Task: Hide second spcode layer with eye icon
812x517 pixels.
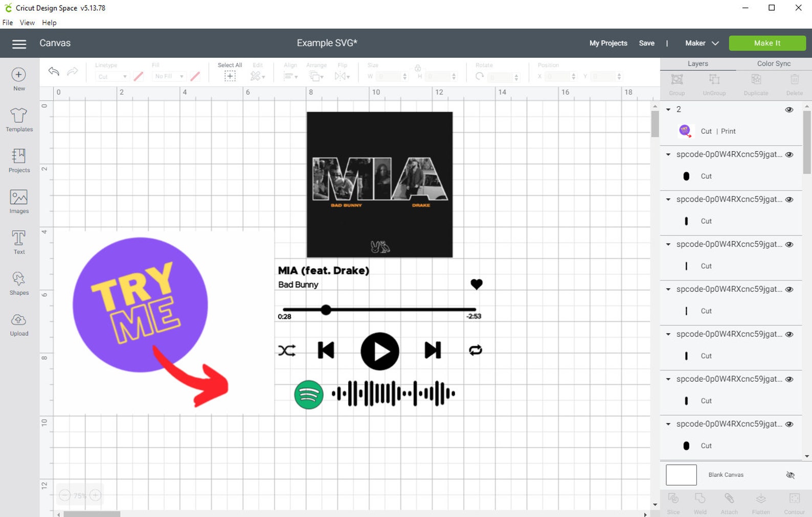Action: coord(789,200)
